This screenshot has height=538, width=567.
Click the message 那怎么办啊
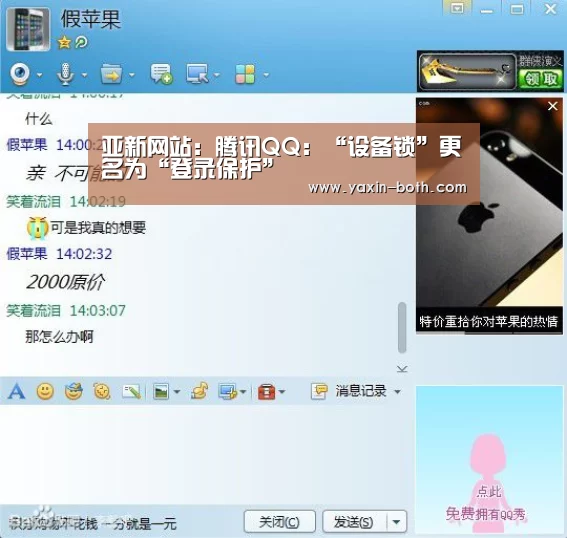[x=59, y=337]
